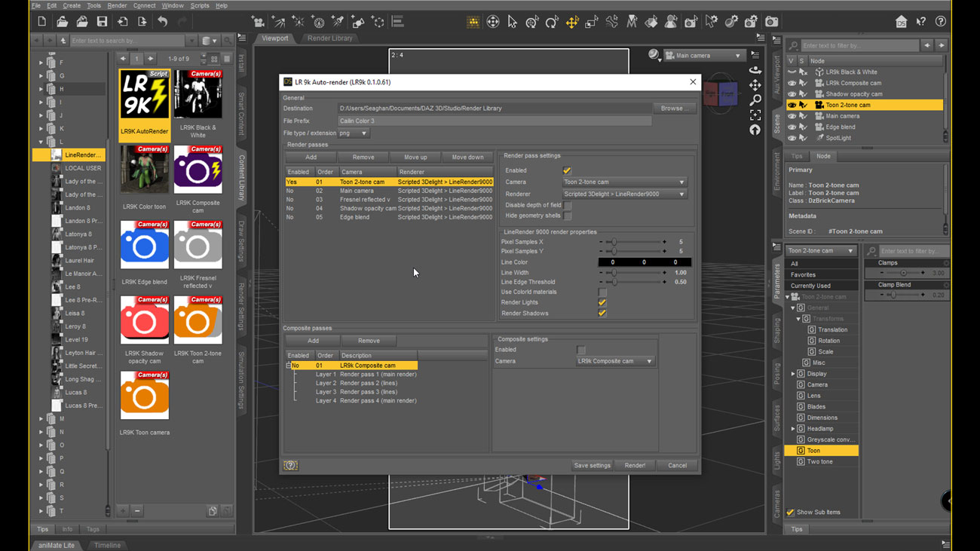Toggle Use ColorId materials checkbox
The width and height of the screenshot is (980, 551).
[x=602, y=292]
